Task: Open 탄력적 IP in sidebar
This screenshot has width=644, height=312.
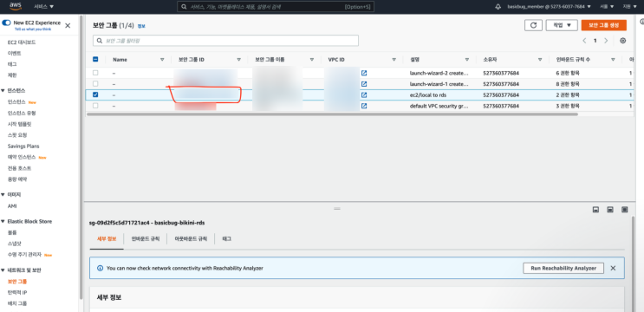Action: tap(17, 293)
